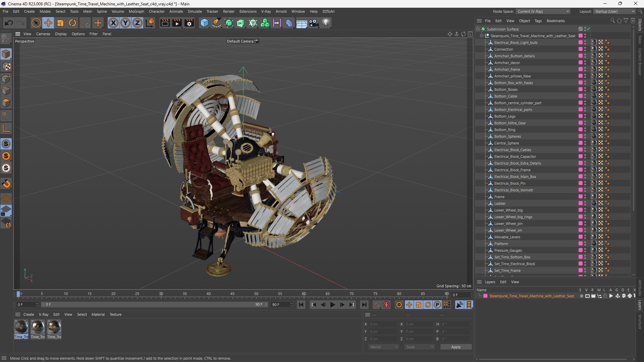Open the Node Space dropdown
The height and width of the screenshot is (362, 644).
[x=543, y=11]
